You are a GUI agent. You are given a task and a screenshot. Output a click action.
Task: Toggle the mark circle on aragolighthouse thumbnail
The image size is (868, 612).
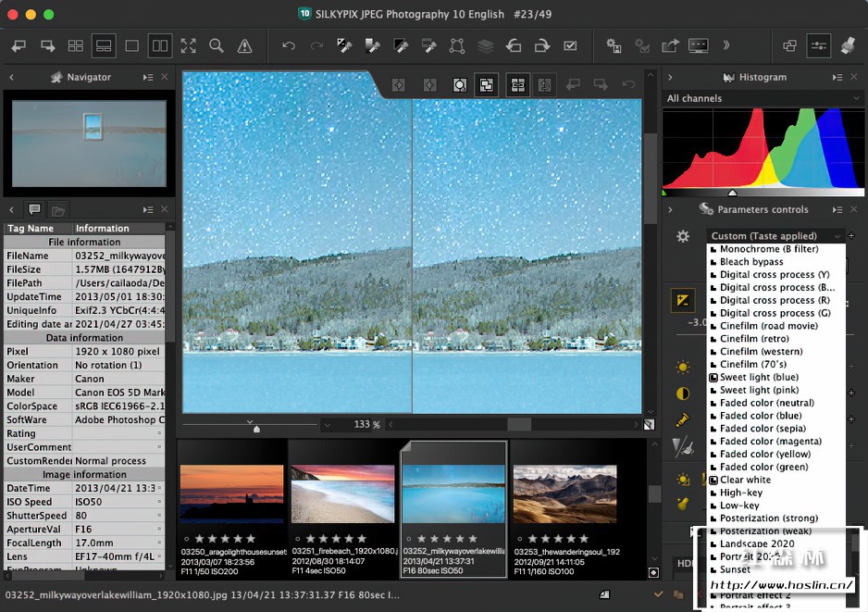185,538
